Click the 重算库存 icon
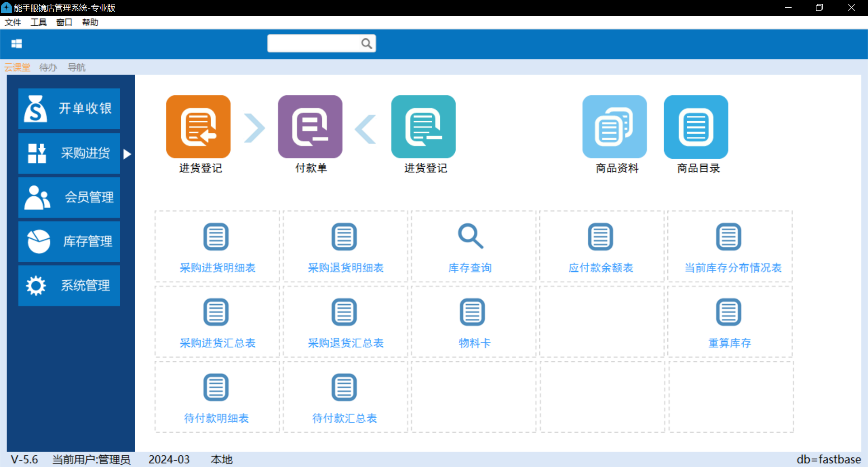Viewport: 868px width, 467px height. [x=729, y=312]
